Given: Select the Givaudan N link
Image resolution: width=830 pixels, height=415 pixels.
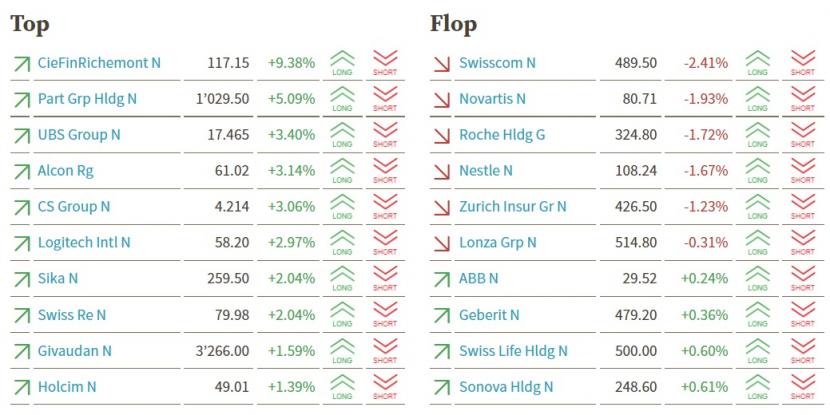Looking at the screenshot, I should 75,351.
